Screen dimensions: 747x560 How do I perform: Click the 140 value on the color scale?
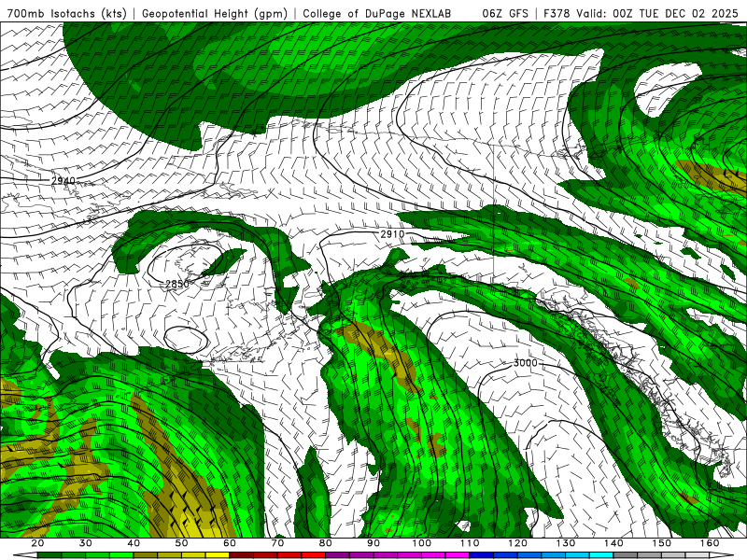tap(614, 543)
